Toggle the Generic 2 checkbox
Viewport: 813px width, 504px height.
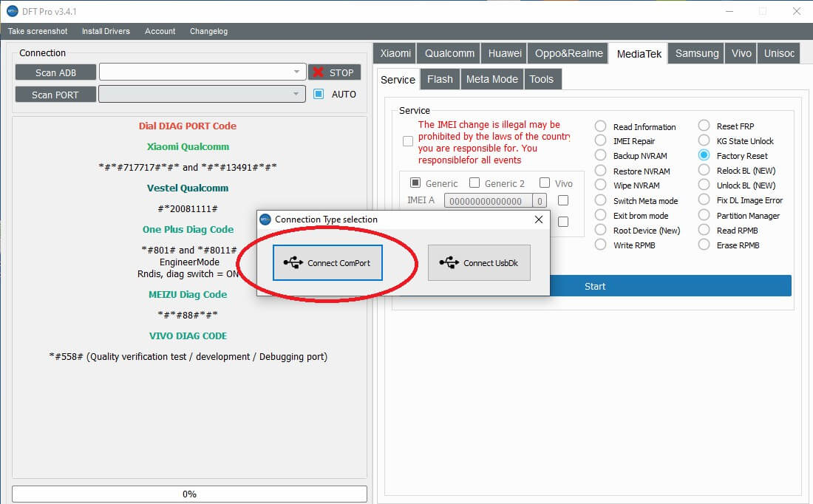[x=474, y=183]
